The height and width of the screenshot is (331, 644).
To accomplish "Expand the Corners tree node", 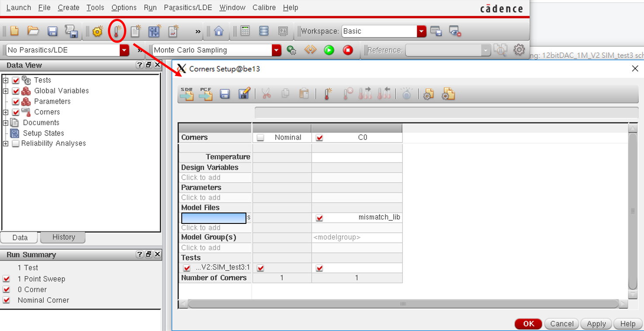I will (6, 112).
